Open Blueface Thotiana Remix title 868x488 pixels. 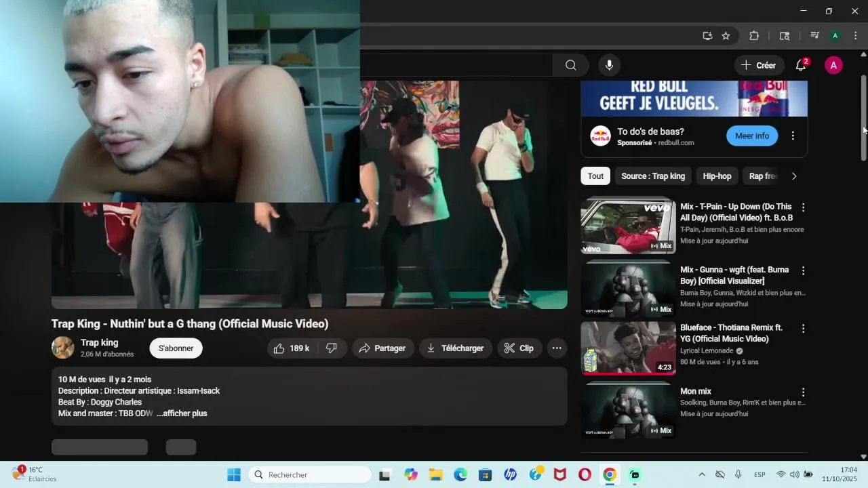tap(732, 333)
